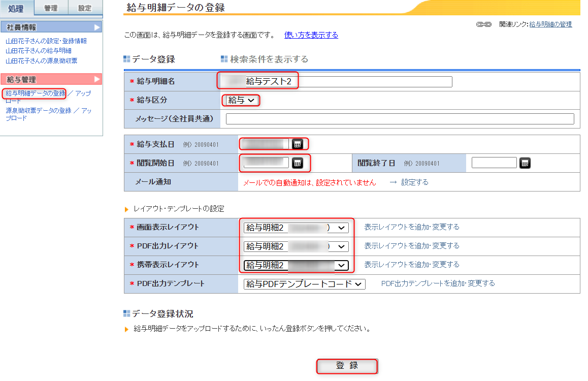The width and height of the screenshot is (588, 381).
Task: Open the 給与明細の管理 related link
Action: tap(550, 24)
